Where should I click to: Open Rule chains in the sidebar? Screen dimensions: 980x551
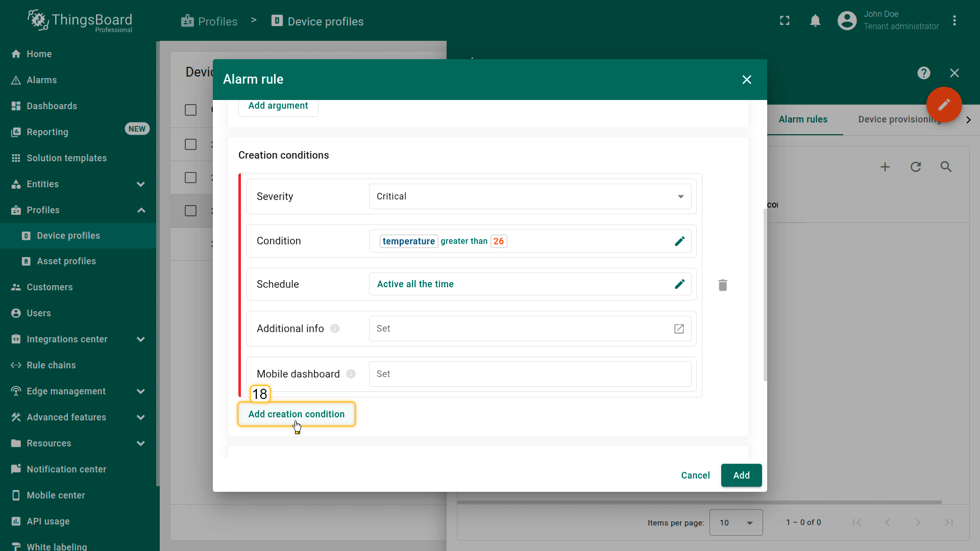[x=51, y=365]
